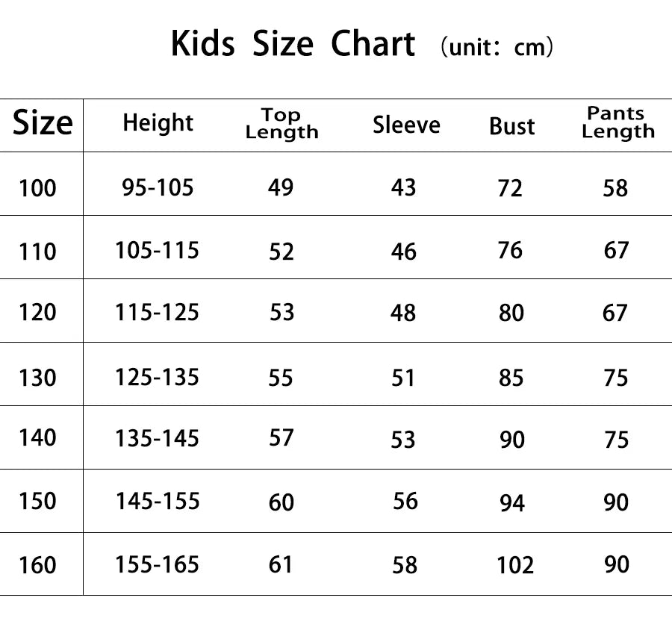This screenshot has width=672, height=633.
Task: Click bust value 102 in size 160 row
Action: pyautogui.click(x=515, y=565)
